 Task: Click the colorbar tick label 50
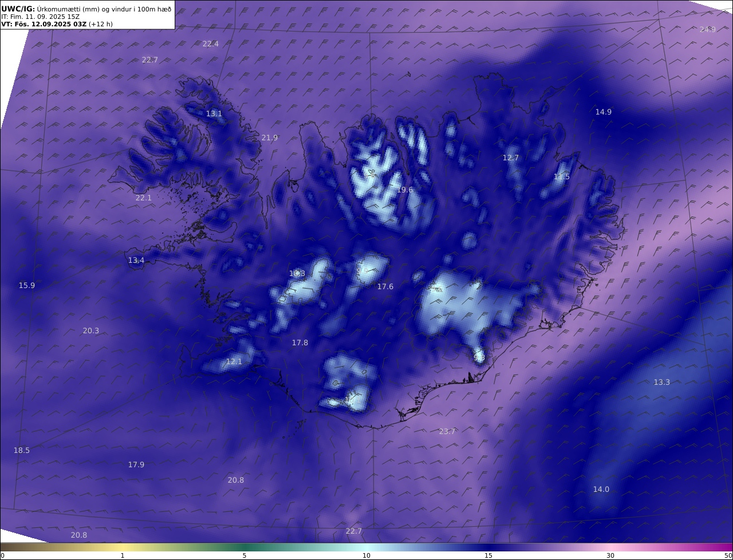point(728,555)
